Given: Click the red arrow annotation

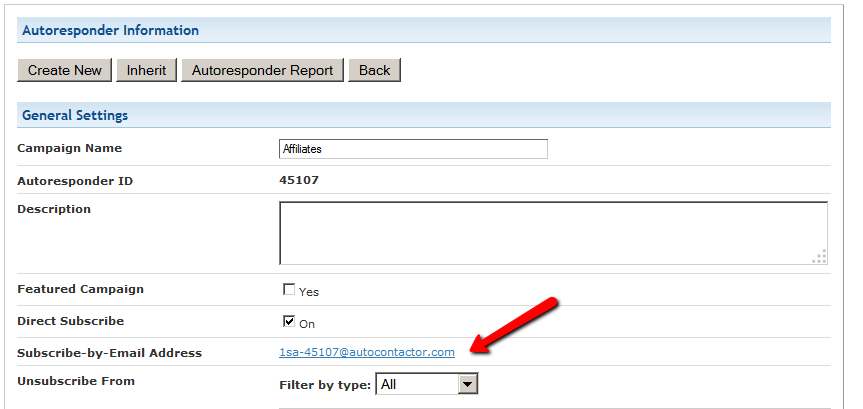Looking at the screenshot, I should 515,325.
